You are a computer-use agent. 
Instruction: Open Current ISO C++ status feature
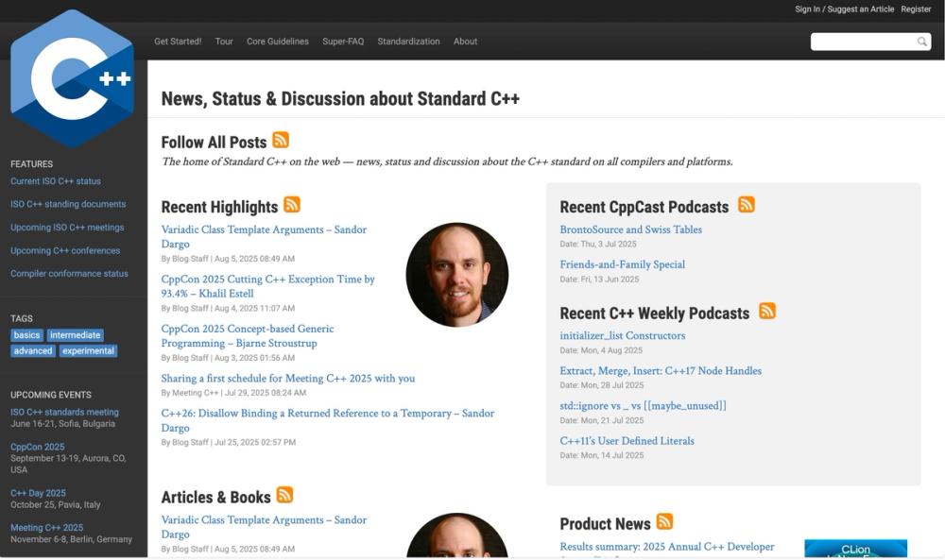[x=56, y=181]
